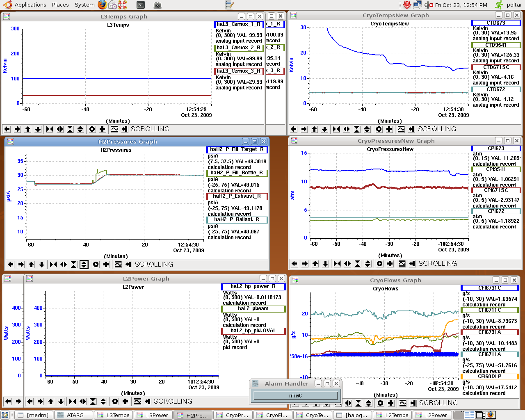Toggle scrolling arrow icon in CryoTempsNew Graph
The height and width of the screenshot is (420, 525).
411,129
